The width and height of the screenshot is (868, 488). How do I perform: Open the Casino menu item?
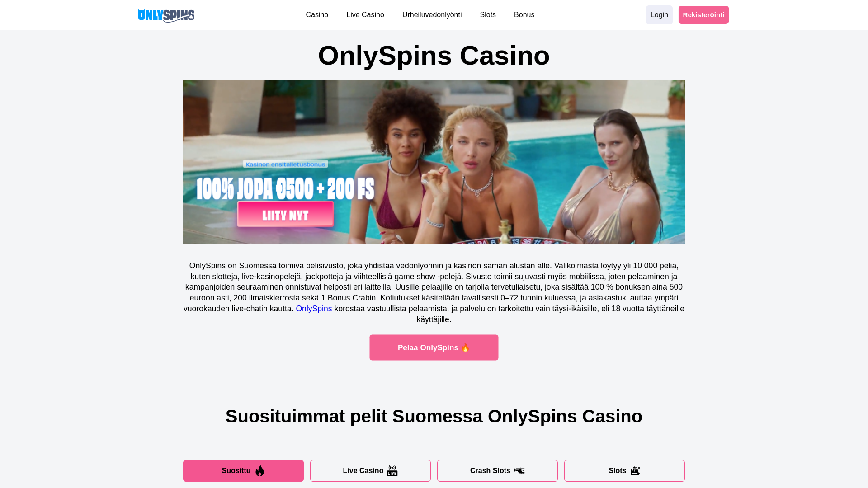[317, 15]
